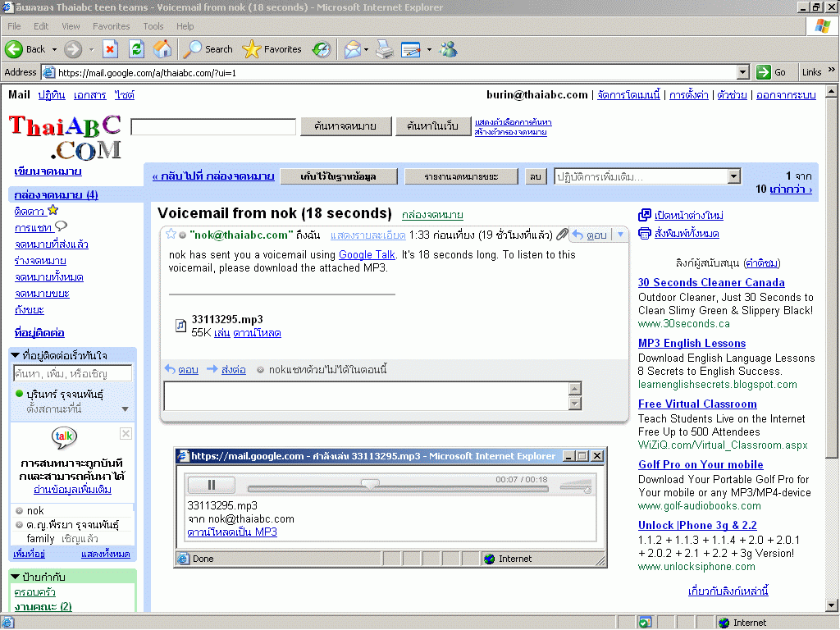Star the voicemail message from nok
This screenshot has height=630, width=840.
171,235
